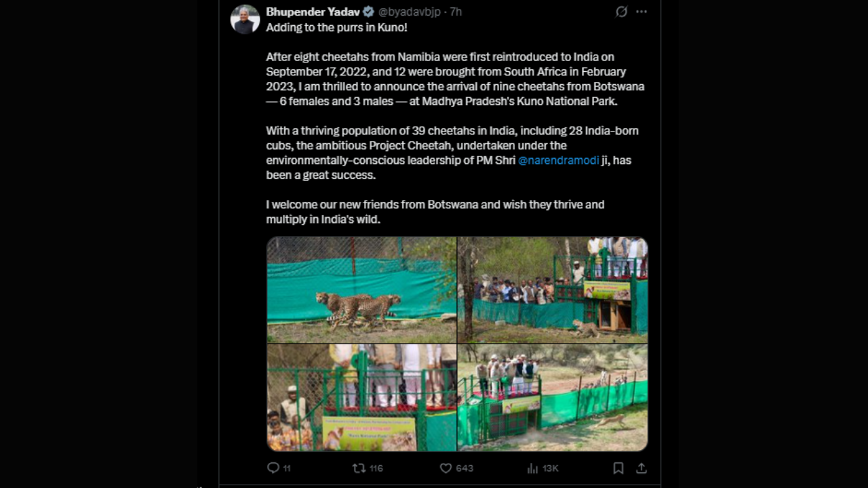Click the 'Adding to the purrs in Kuno' line
This screenshot has width=868, height=488.
coord(336,27)
